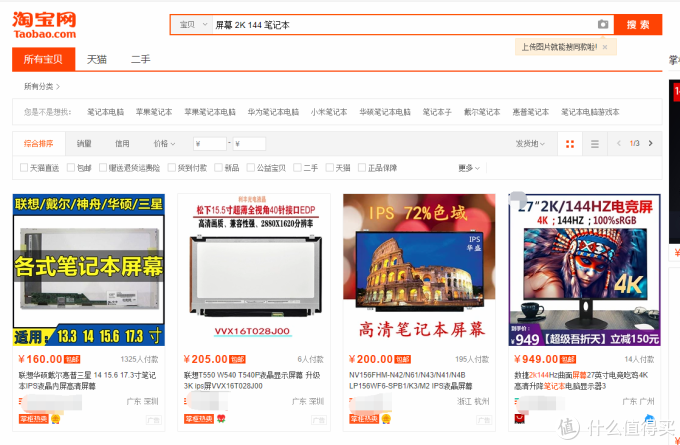
Task: Click the 搜索 search button
Action: coord(638,25)
